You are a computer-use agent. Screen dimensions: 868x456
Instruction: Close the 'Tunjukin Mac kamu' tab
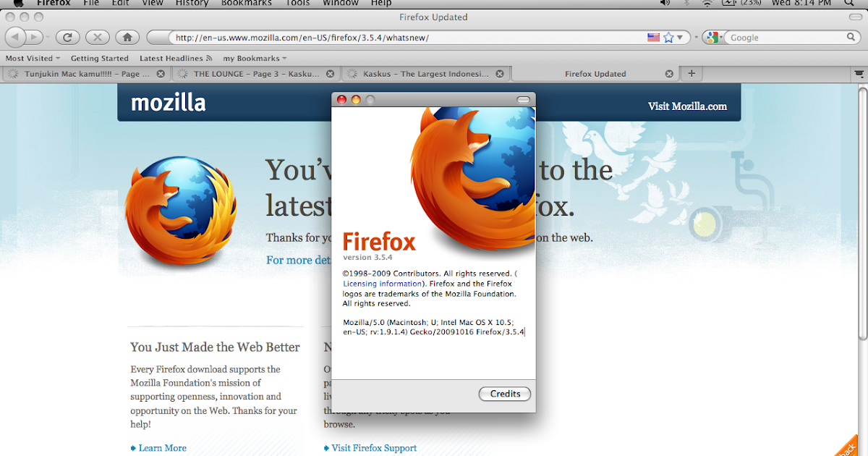tap(161, 74)
